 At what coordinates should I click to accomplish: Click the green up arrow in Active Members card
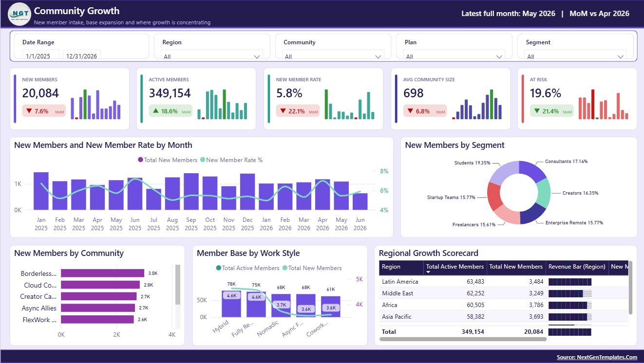156,111
